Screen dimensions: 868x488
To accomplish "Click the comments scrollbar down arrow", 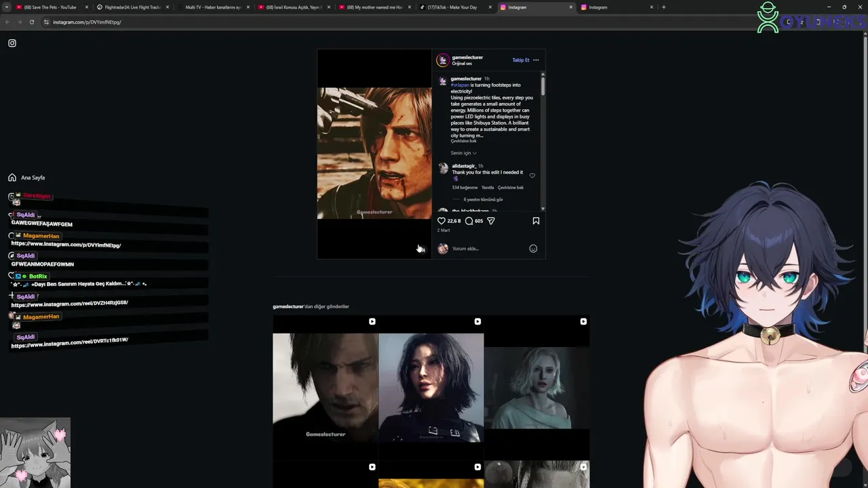I will (543, 209).
